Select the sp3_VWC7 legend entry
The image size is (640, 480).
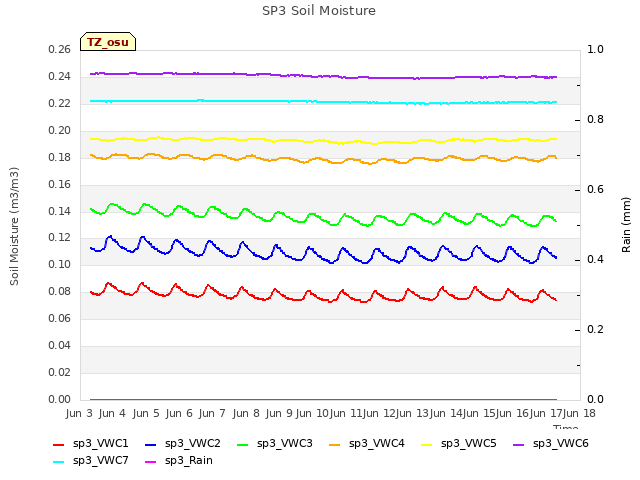(x=91, y=461)
